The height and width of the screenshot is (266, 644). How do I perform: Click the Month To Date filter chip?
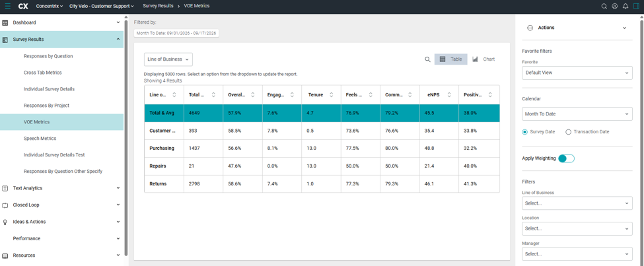(176, 33)
